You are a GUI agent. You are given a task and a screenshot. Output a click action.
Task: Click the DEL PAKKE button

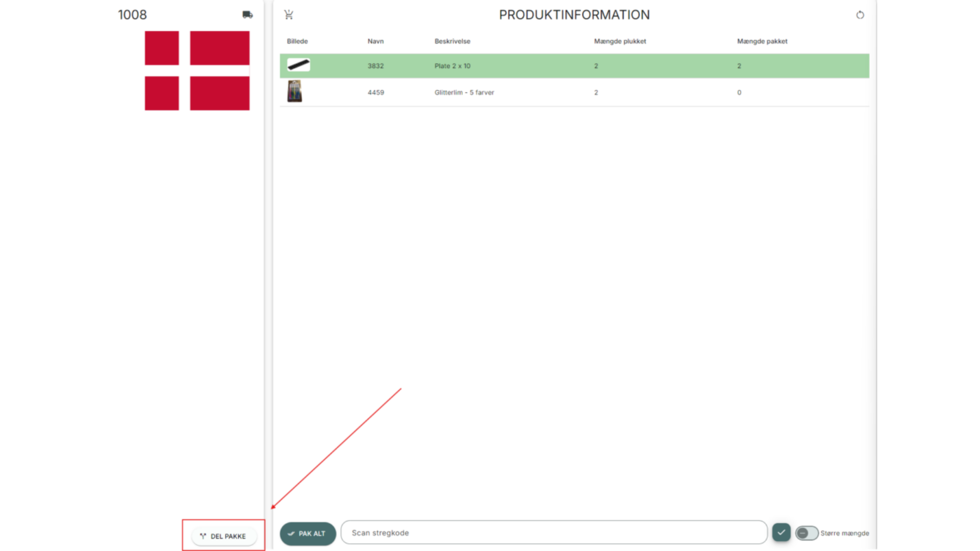point(224,536)
